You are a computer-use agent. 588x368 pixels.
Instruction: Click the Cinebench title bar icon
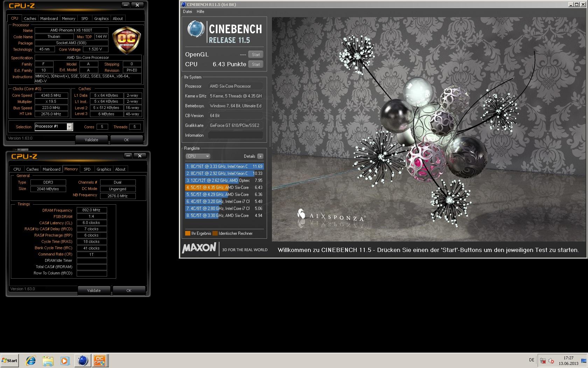pos(184,5)
